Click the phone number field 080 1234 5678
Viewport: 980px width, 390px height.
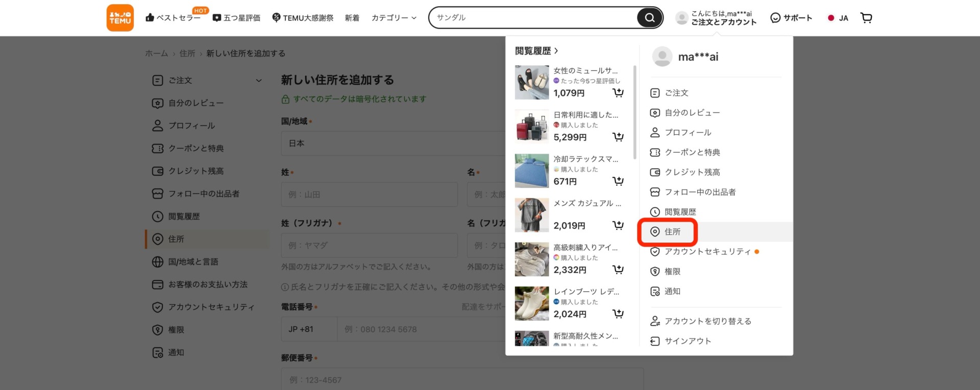coord(421,329)
